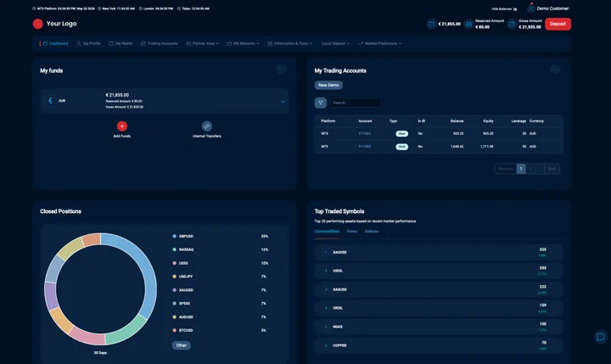Switch to the Forex tab
Viewport: 611px width, 364px height.
coord(352,232)
